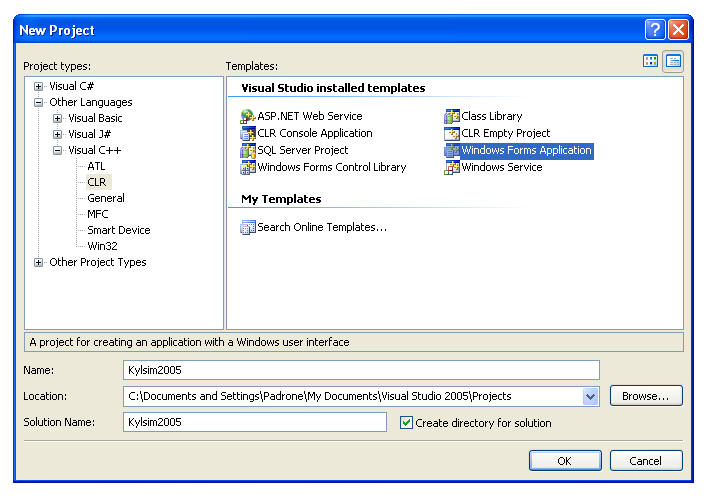Select the CLR Empty Project label

(506, 134)
